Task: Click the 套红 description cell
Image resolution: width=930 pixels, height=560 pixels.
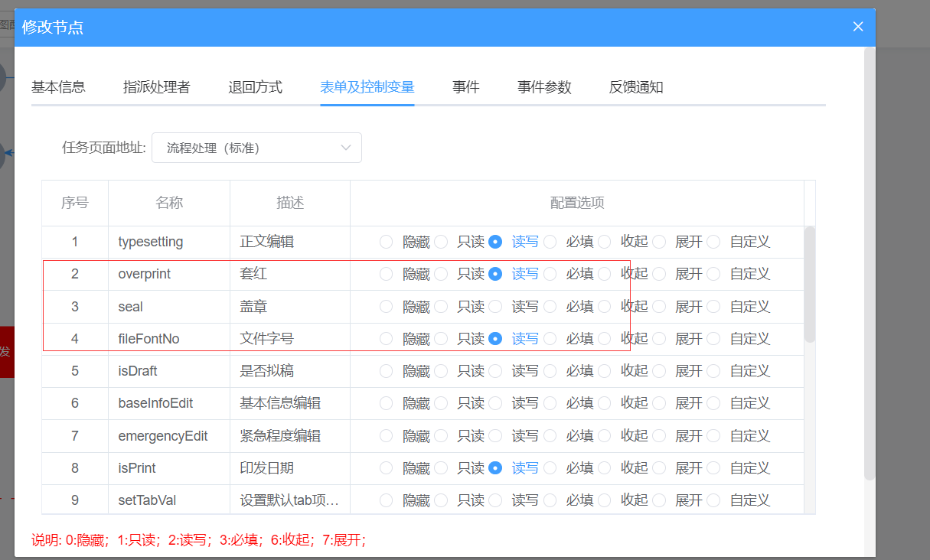Action: [290, 274]
